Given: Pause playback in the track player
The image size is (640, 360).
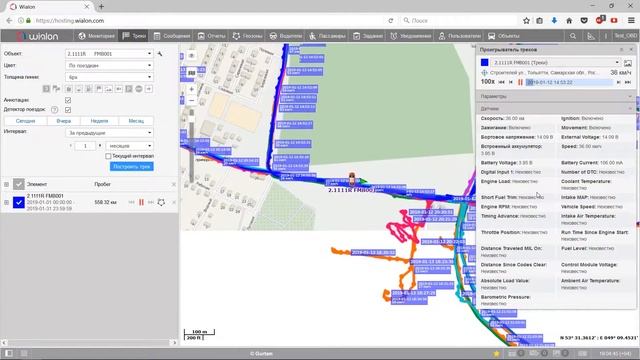Looking at the screenshot, I should [x=520, y=82].
